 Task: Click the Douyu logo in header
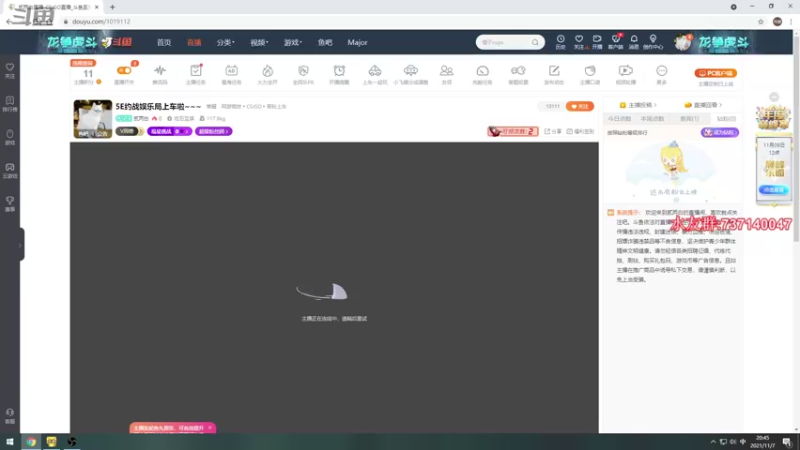(117, 42)
